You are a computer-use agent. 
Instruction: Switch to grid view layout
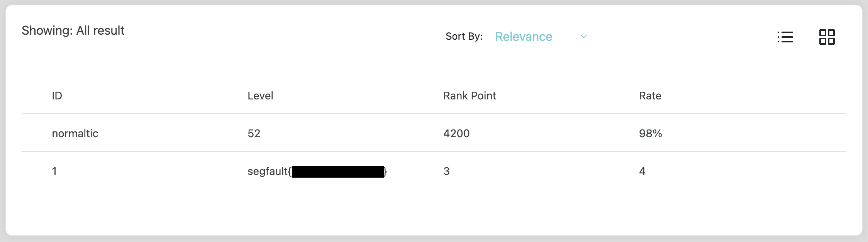pos(827,37)
